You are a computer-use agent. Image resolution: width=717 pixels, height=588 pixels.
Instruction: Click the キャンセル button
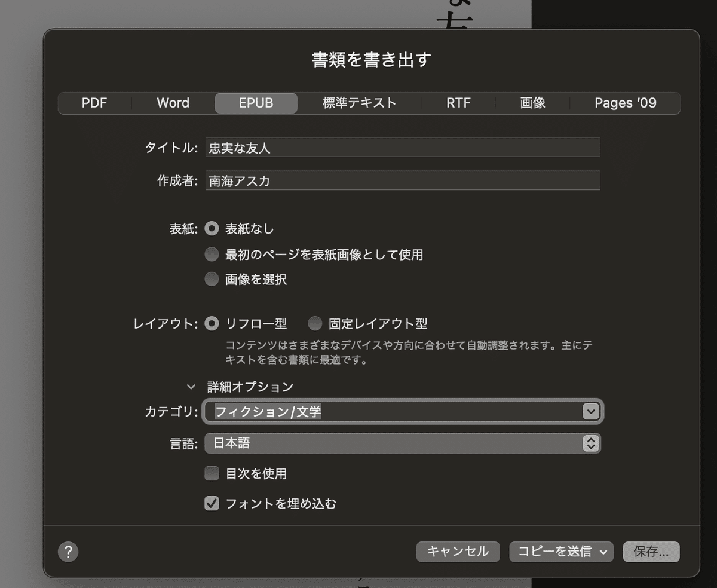click(458, 552)
